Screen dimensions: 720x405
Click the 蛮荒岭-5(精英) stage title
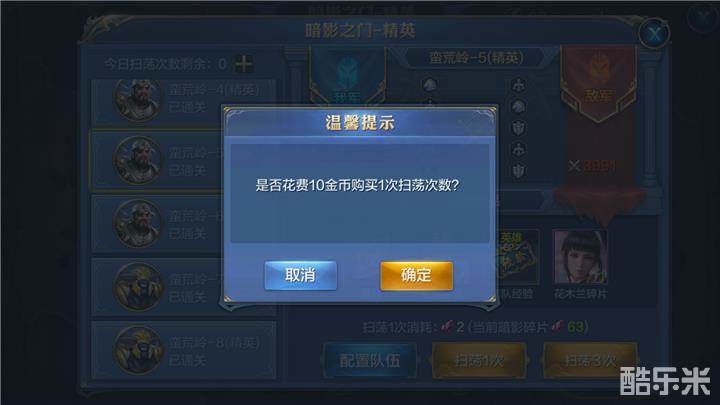click(476, 58)
